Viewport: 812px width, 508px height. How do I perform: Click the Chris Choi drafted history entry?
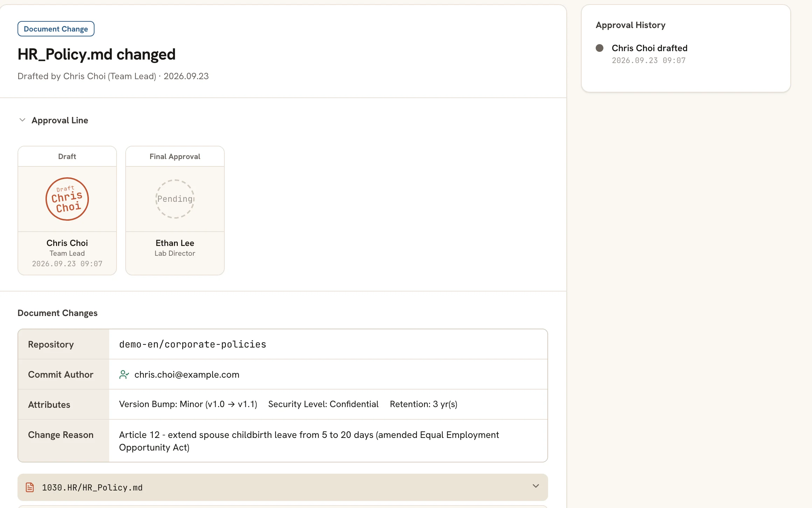(650, 48)
